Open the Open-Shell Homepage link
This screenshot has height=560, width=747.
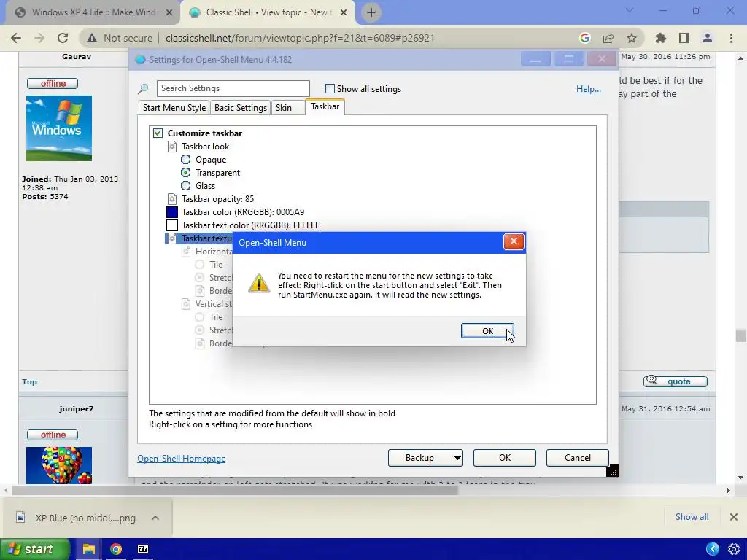[x=182, y=458]
